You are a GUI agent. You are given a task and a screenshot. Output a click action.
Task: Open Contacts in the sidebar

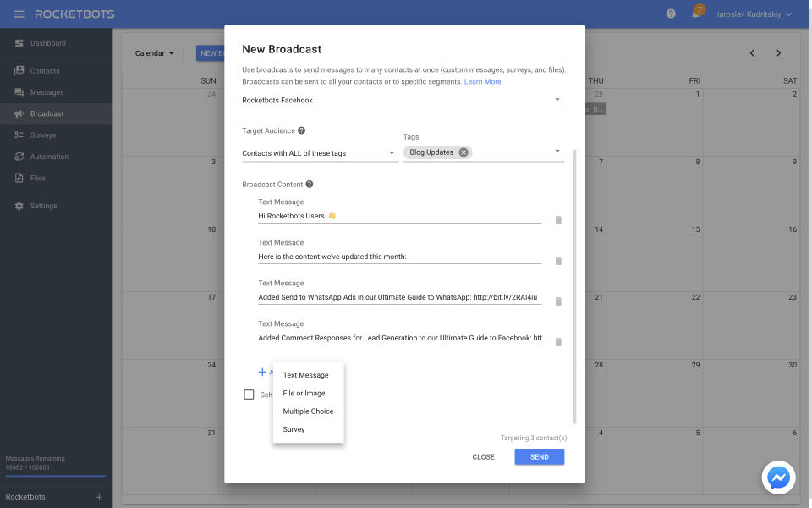[x=56, y=70]
